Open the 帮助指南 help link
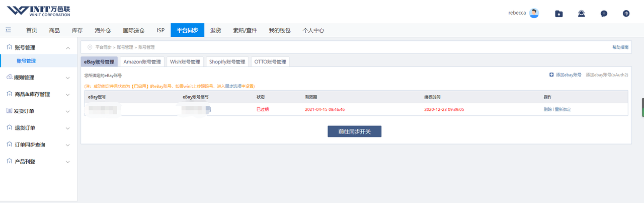 tap(620, 47)
